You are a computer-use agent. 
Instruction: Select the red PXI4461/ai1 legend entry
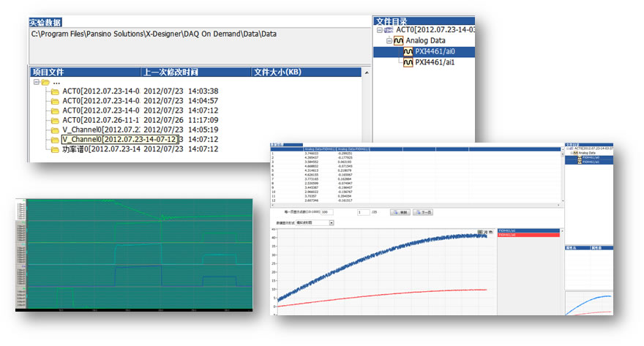[528, 235]
